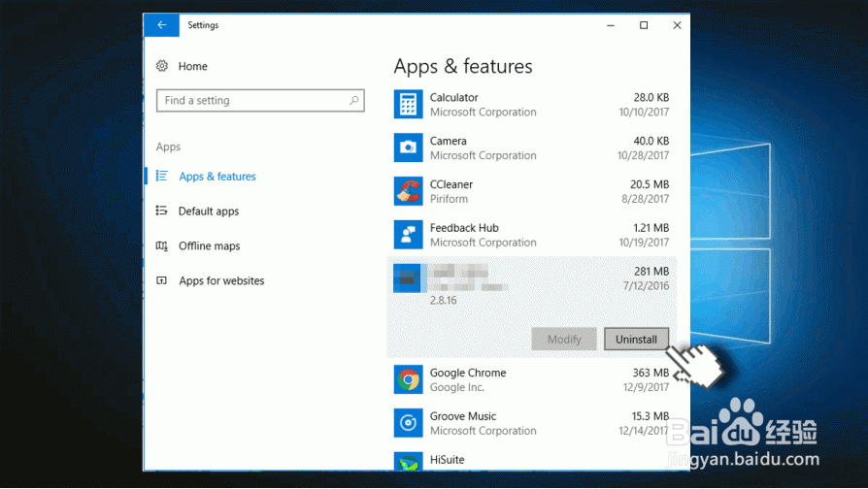Select the Camera name text
The image size is (868, 489).
449,141
